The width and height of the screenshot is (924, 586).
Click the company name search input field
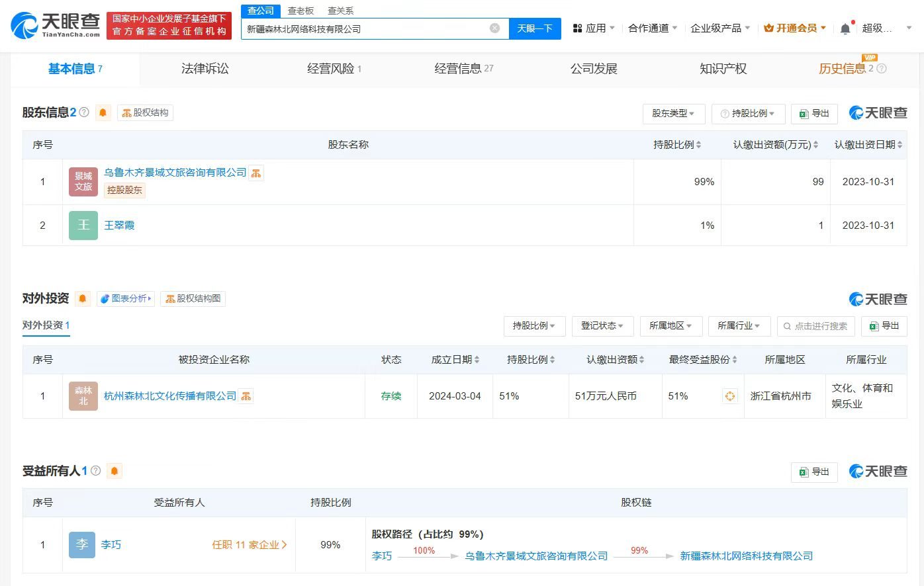(x=371, y=28)
